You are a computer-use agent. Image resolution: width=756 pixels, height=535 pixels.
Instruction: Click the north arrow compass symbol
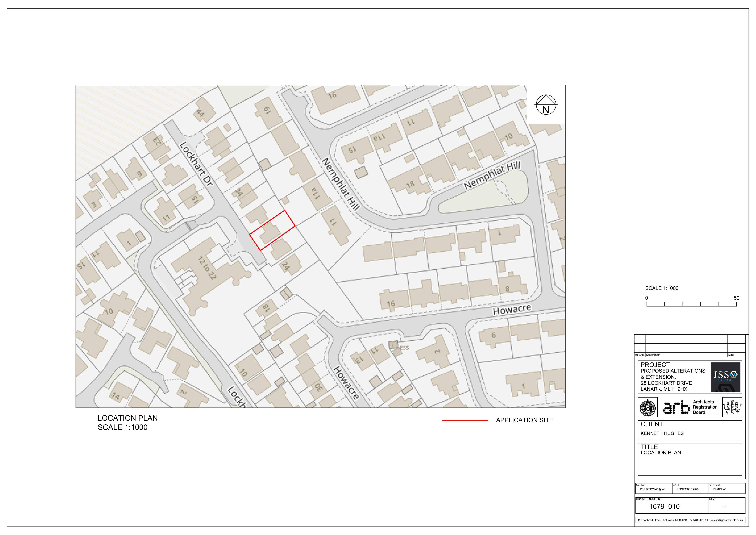click(x=546, y=105)
